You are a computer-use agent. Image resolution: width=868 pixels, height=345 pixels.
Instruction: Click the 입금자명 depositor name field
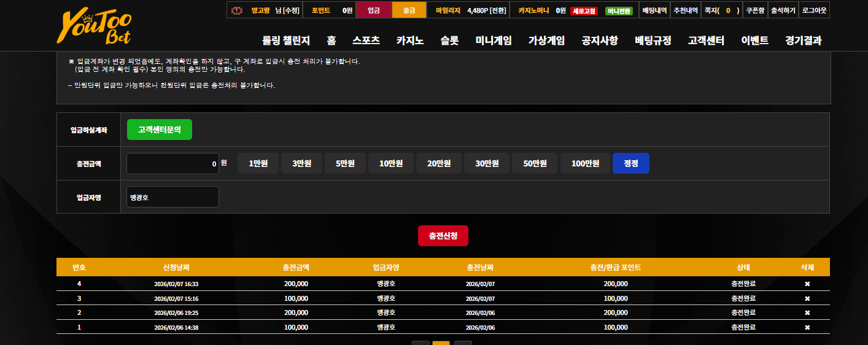click(x=172, y=197)
